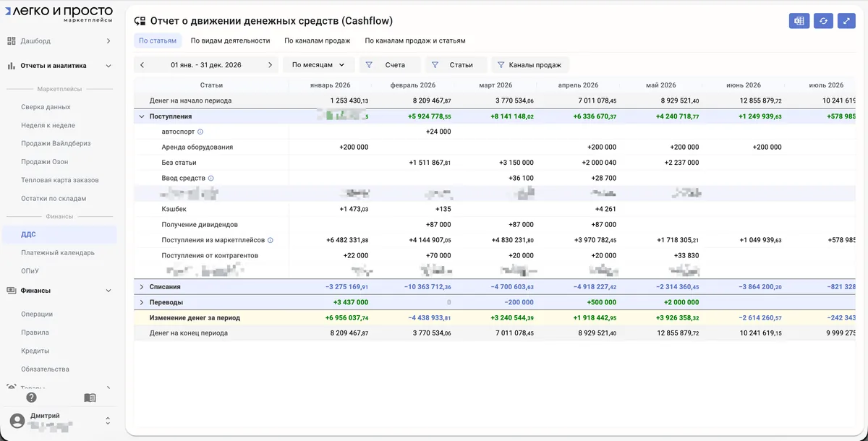Open the Счета filter
Viewport: 868px width, 441px height.
coord(390,65)
